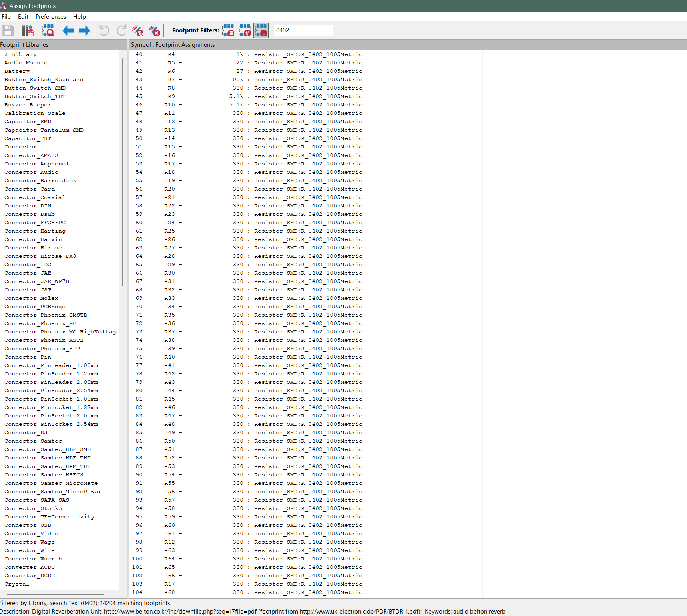
Task: Go to previous unassociated symbol arrow
Action: coord(68,30)
